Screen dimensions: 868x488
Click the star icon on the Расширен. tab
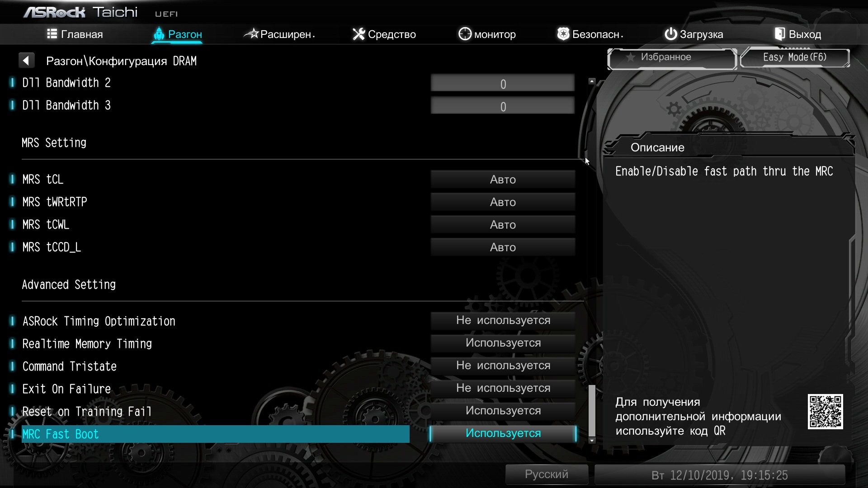pos(251,34)
